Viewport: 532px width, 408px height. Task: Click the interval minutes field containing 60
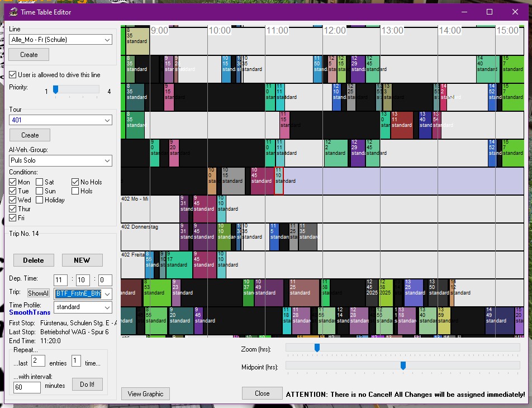click(27, 387)
